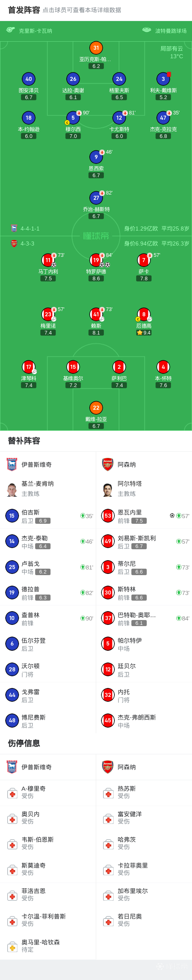
Task: Select Nwaneri number 53 substitute badge
Action: point(108,516)
